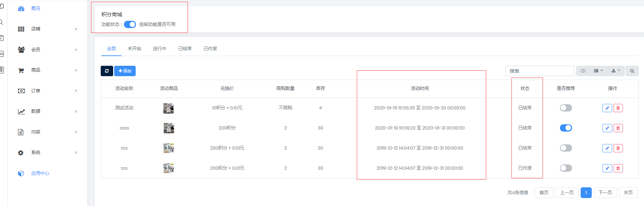Click the 不限购 limit cell

coord(285,108)
